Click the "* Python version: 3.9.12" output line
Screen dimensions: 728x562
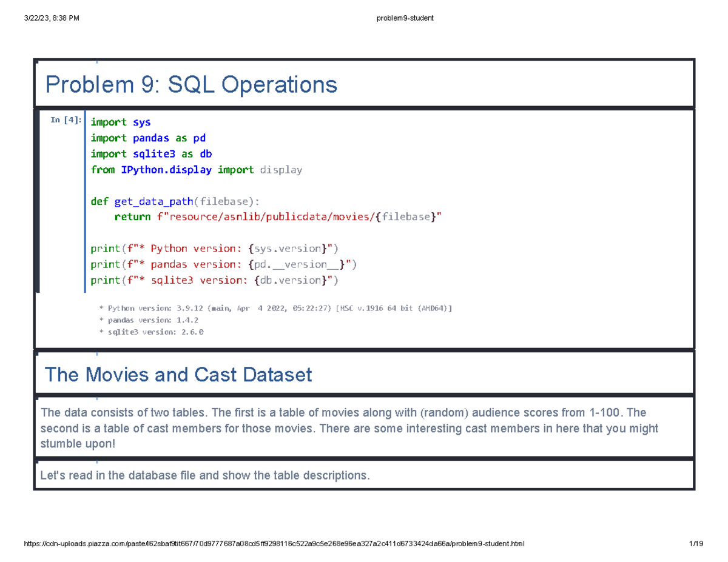pyautogui.click(x=275, y=308)
